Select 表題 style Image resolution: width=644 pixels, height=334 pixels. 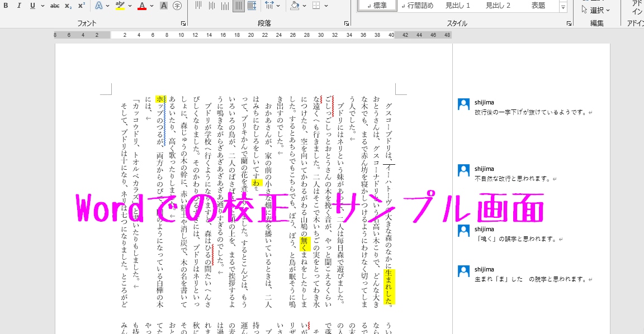click(x=538, y=6)
